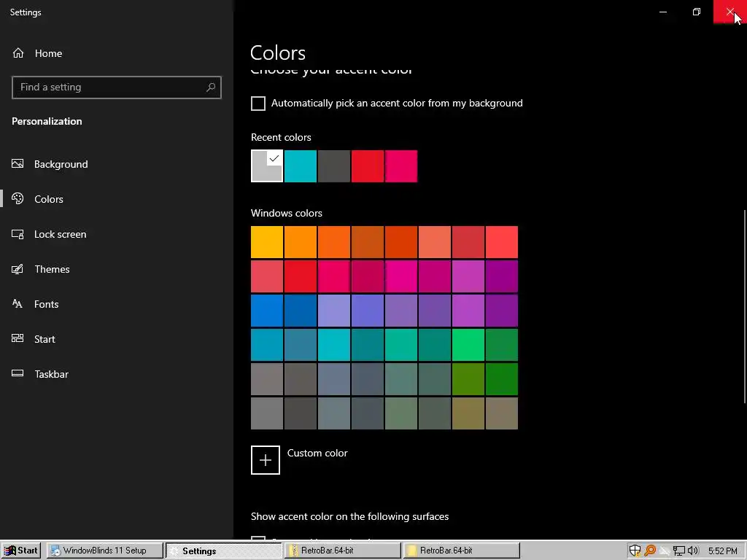Switch to WindowBlinds 11 Setup window
This screenshot has width=747, height=560.
coord(105,551)
